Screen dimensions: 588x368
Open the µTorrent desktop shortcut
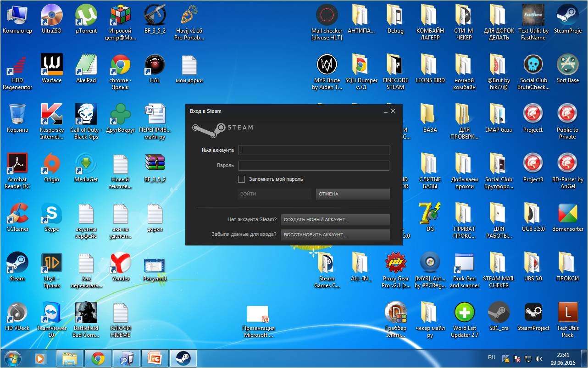(86, 19)
